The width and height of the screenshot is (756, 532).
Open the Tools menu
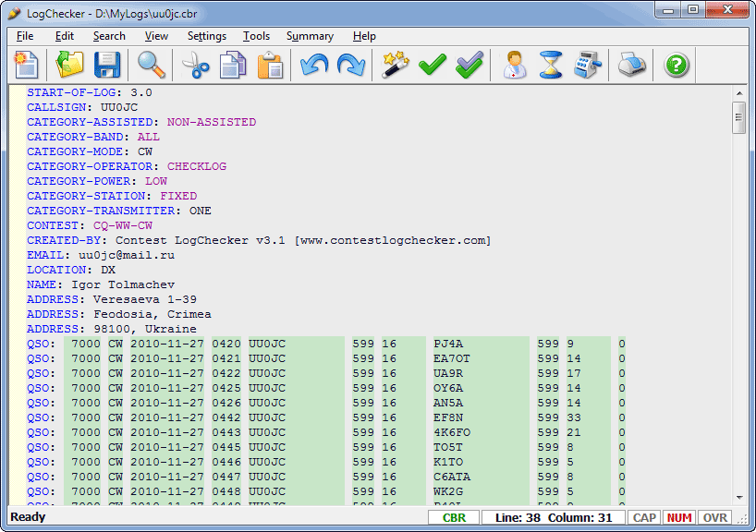[256, 36]
